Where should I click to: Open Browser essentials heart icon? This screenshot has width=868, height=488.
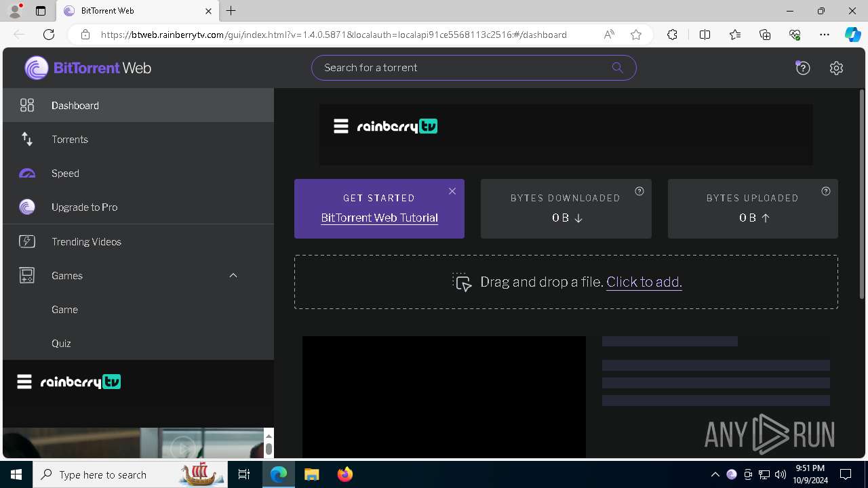tap(795, 35)
